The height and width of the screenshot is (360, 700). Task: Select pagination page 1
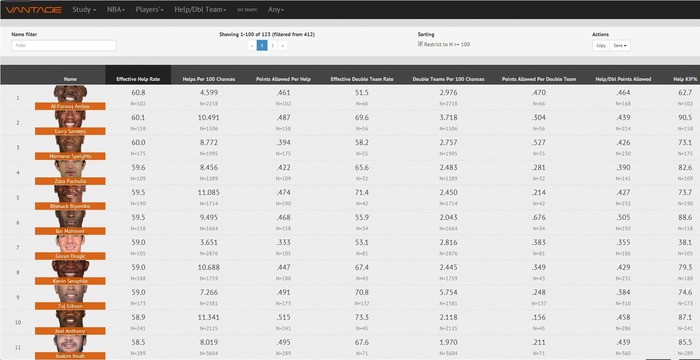(x=262, y=45)
